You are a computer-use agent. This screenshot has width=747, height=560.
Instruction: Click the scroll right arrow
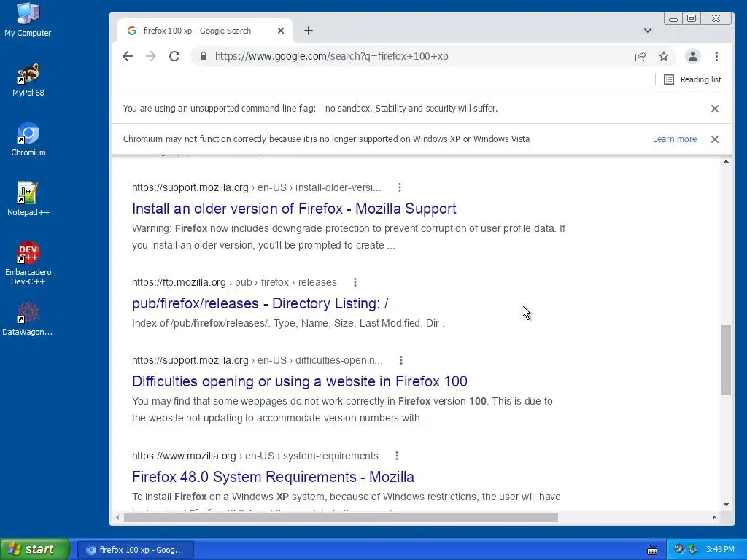click(x=713, y=517)
